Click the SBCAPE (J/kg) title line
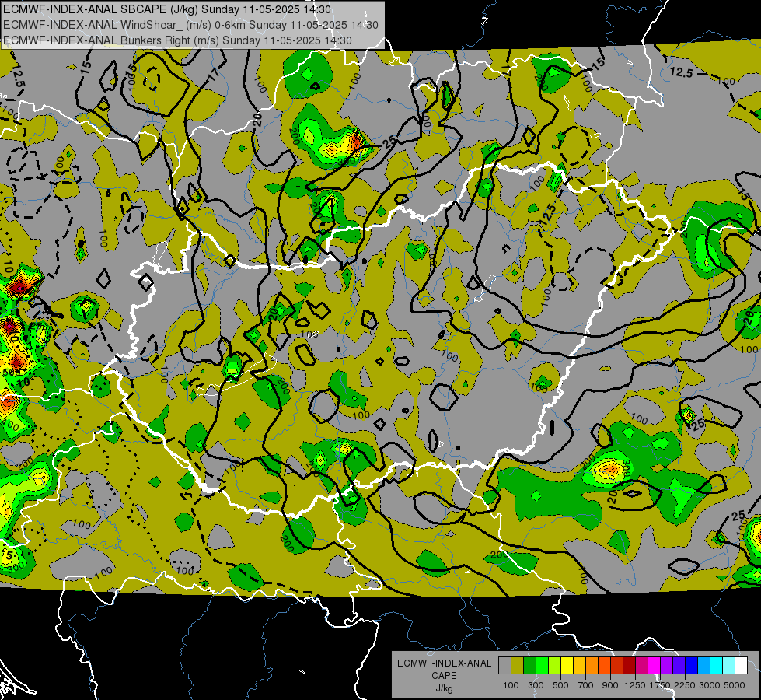 167,9
